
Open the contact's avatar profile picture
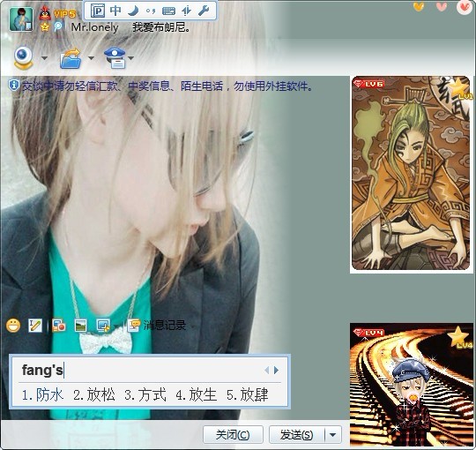click(21, 19)
